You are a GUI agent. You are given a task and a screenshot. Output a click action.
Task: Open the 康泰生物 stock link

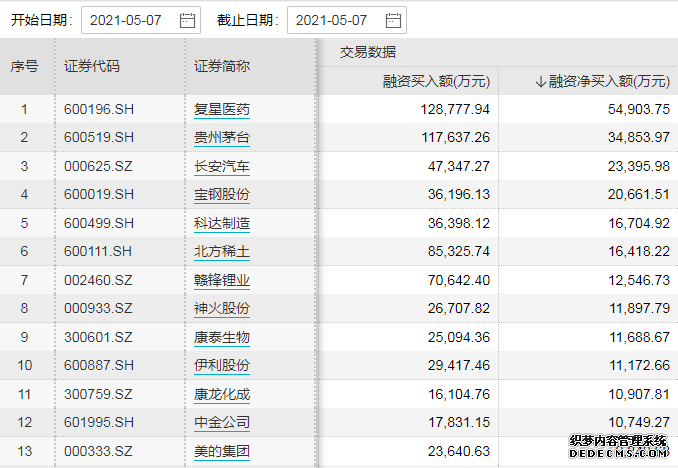click(x=222, y=337)
